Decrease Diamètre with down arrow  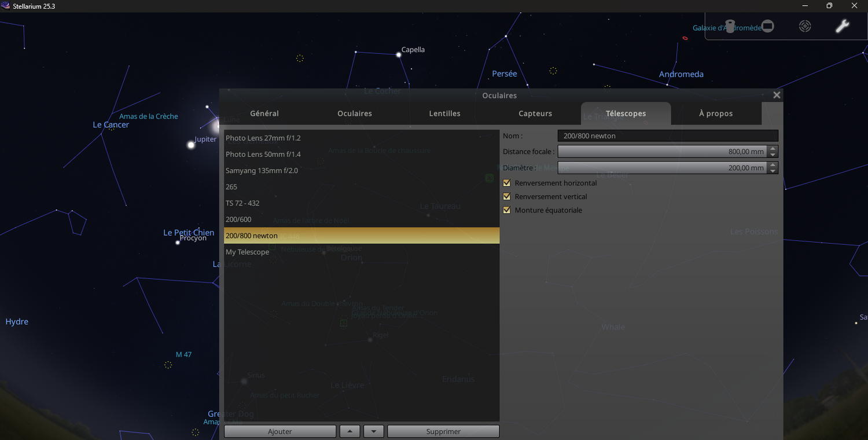(773, 171)
